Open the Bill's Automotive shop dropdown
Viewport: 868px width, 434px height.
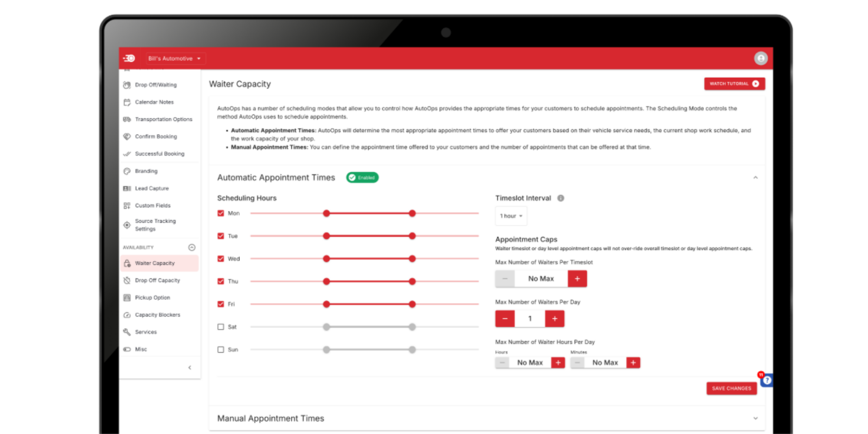coord(174,59)
